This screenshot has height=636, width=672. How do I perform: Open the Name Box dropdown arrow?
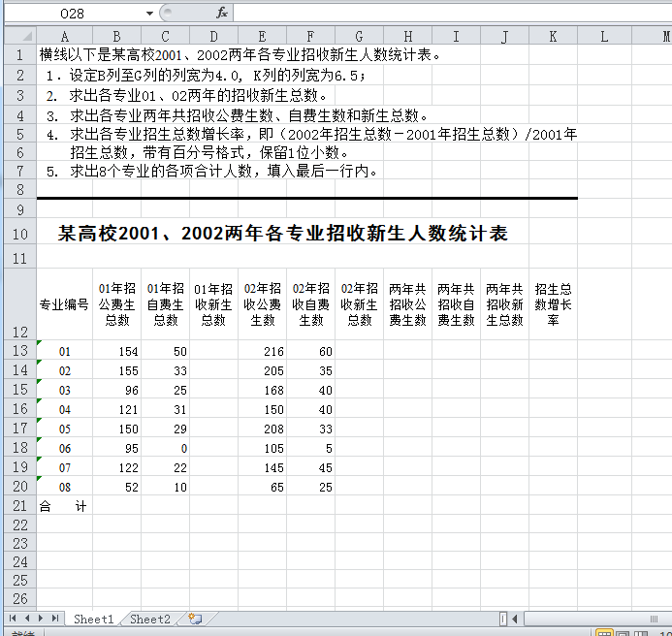[x=149, y=14]
